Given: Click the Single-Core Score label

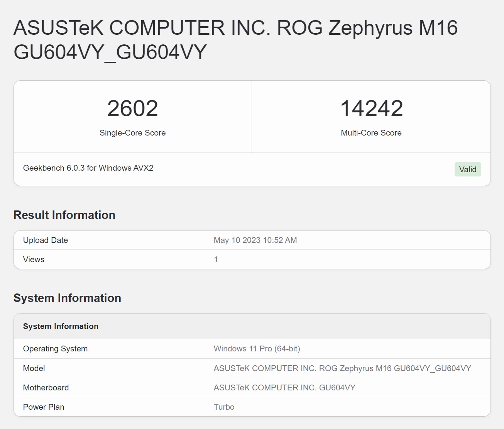Looking at the screenshot, I should (x=132, y=133).
